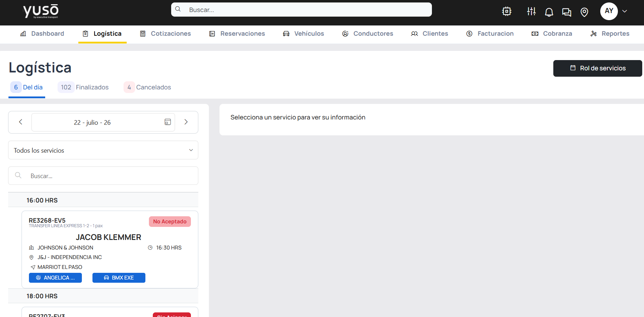This screenshot has width=644, height=317.
Task: Click the 18:00 HRS group header
Action: [x=103, y=296]
